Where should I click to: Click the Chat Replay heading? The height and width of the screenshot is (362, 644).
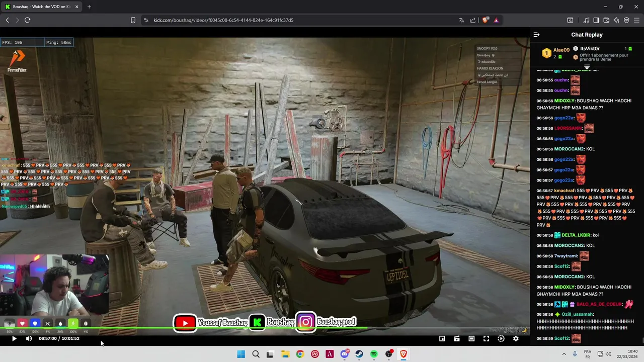(587, 35)
